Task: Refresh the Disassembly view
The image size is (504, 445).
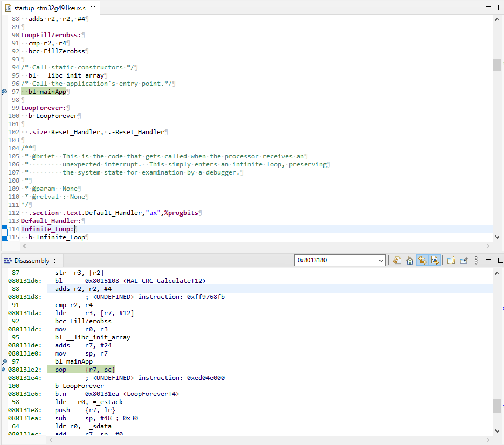Action: [397, 260]
